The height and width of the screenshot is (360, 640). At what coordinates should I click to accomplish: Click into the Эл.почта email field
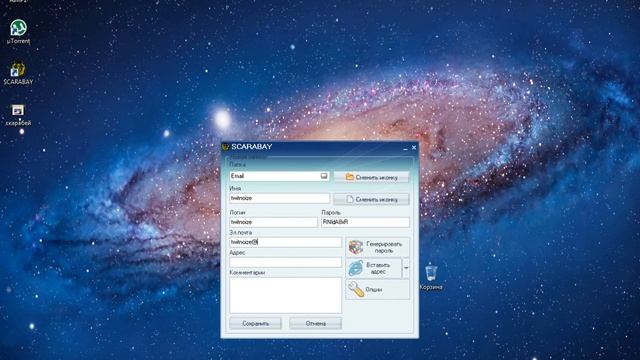coord(285,242)
